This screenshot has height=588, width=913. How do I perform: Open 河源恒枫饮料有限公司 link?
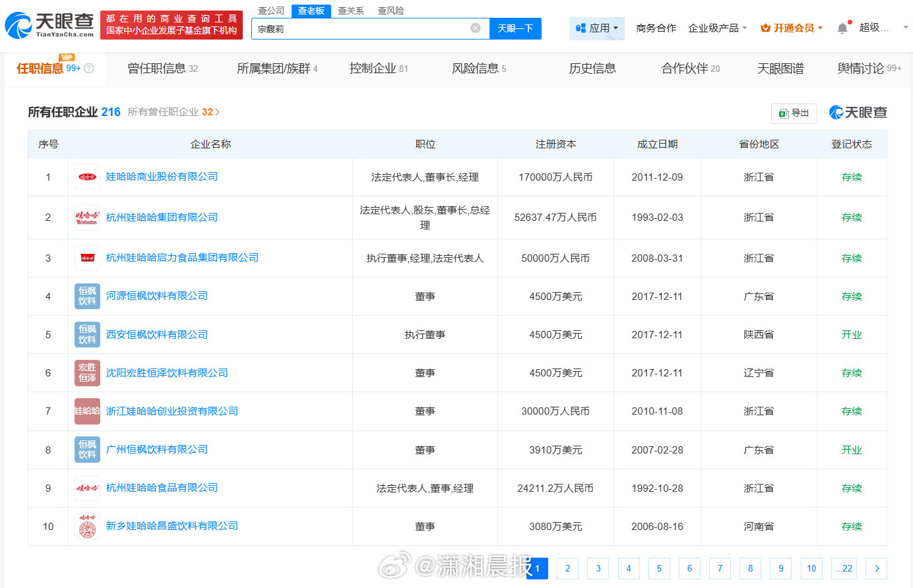(157, 295)
